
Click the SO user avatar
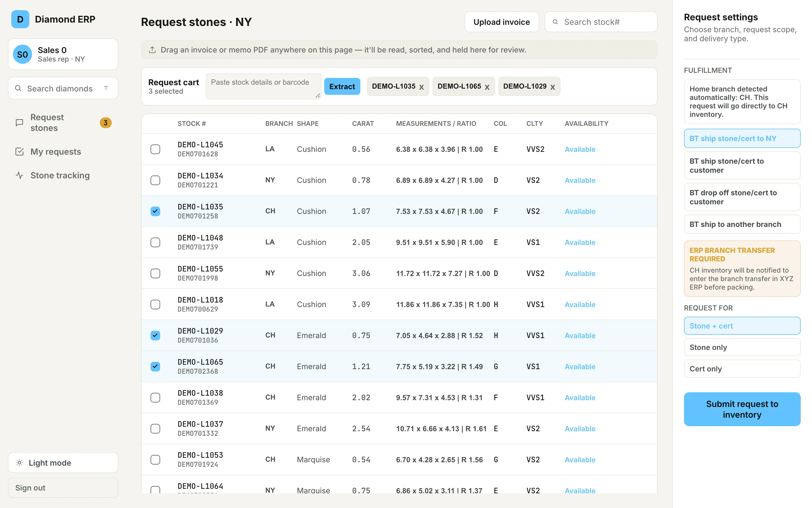coord(23,54)
